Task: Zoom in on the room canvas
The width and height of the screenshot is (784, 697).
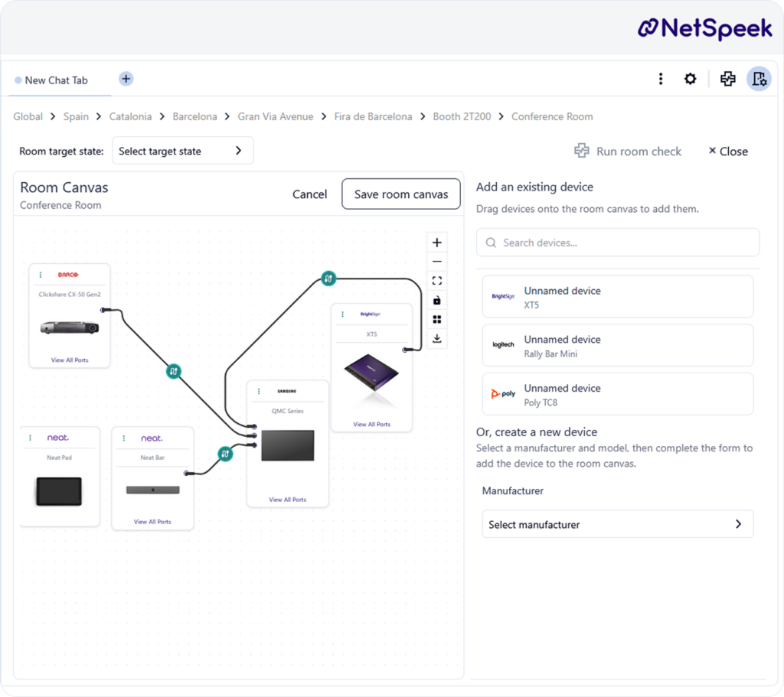Action: coord(437,243)
